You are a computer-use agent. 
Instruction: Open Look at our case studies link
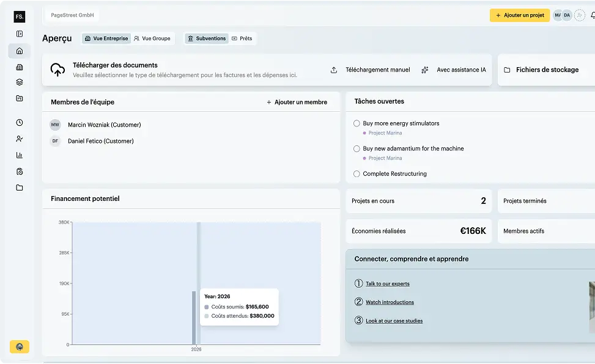394,321
